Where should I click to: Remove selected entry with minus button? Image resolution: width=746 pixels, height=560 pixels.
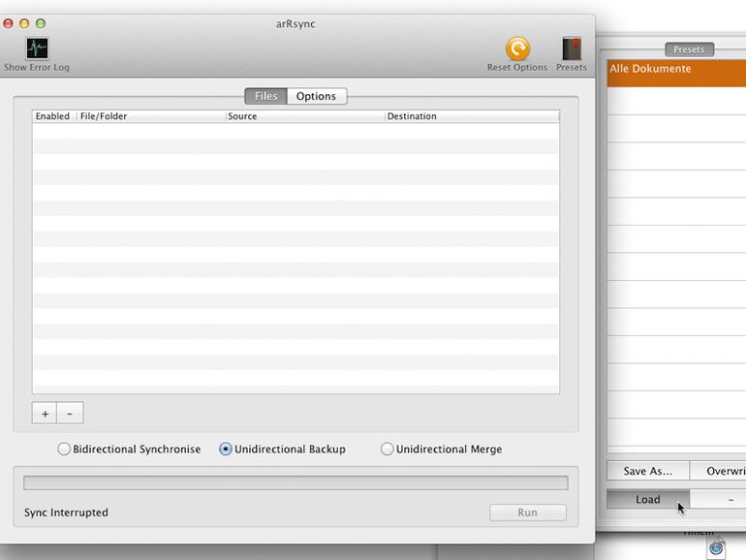[70, 413]
